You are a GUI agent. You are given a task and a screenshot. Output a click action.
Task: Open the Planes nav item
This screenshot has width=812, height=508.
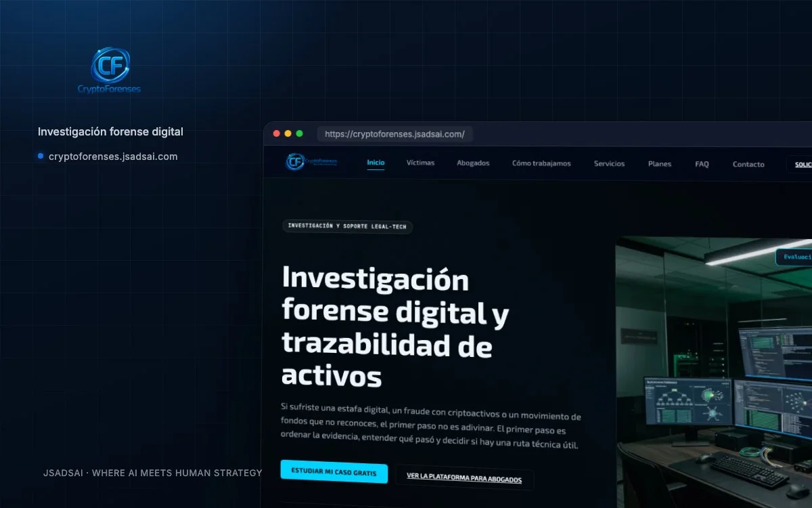(x=660, y=164)
